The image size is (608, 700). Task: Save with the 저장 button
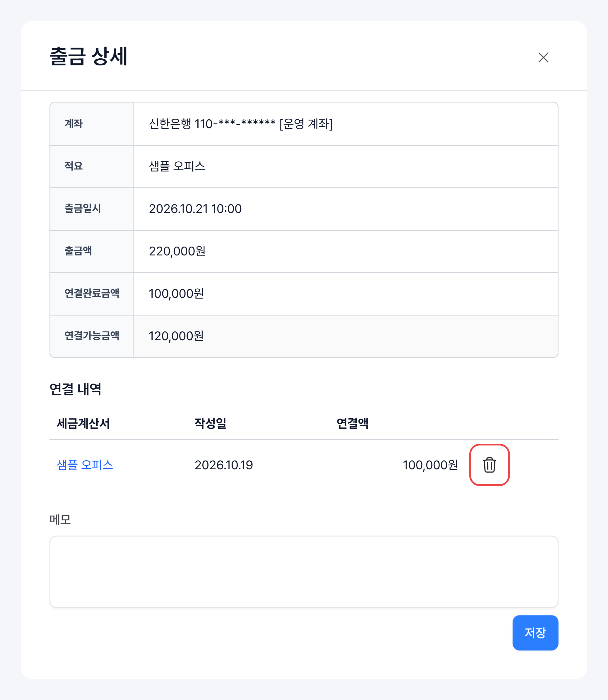click(x=535, y=633)
